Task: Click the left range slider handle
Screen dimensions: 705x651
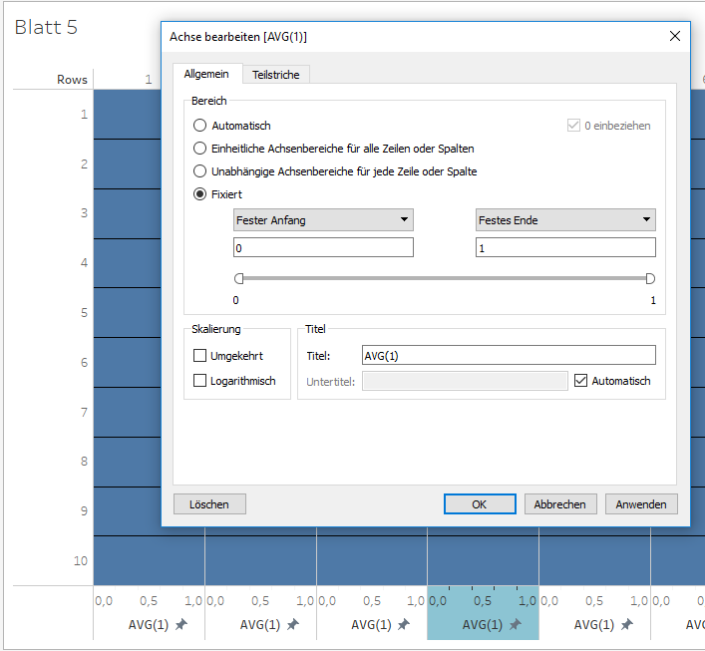Action: click(239, 279)
